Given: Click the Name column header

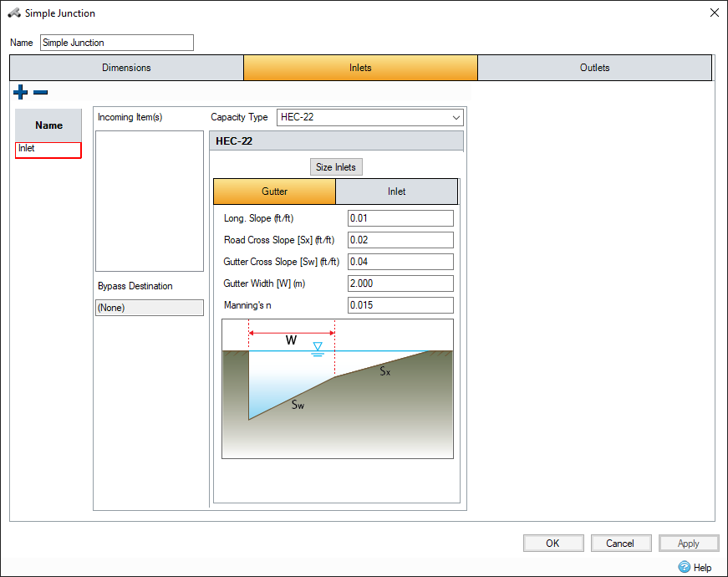Looking at the screenshot, I should [x=48, y=125].
